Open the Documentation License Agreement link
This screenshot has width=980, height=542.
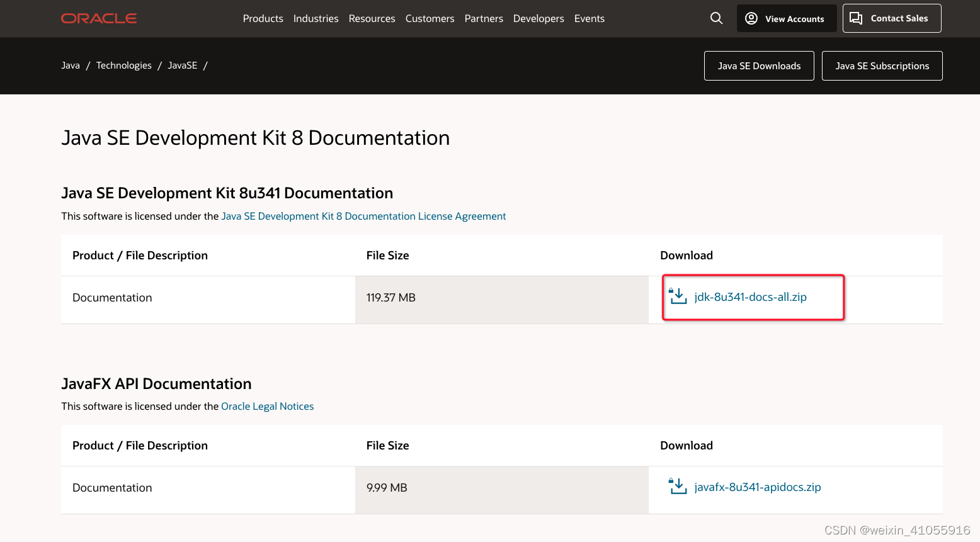[363, 217]
